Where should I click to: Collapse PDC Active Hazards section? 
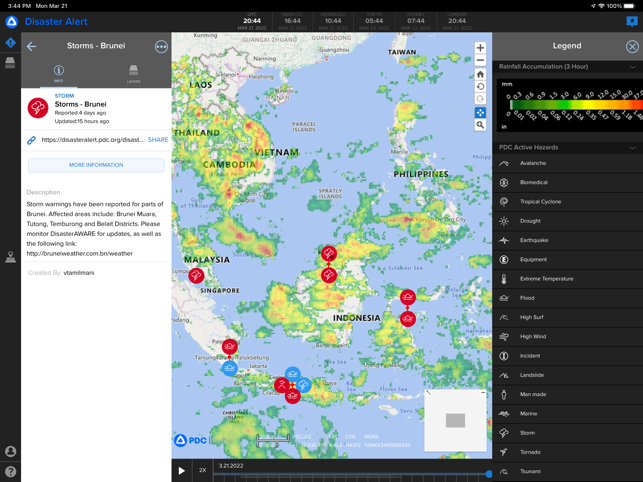tap(633, 148)
